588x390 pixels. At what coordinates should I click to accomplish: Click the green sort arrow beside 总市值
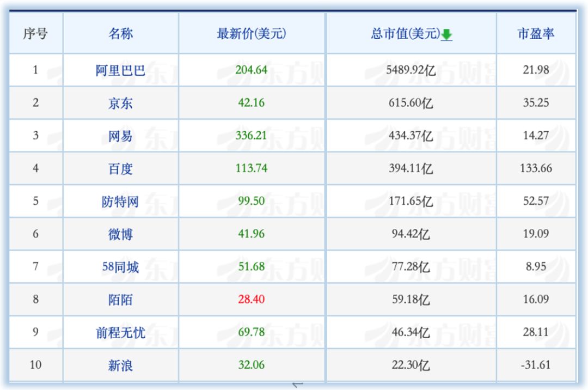(446, 35)
